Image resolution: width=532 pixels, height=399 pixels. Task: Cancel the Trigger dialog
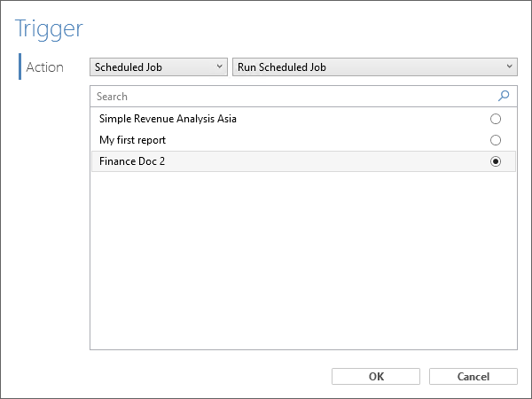[x=473, y=377]
